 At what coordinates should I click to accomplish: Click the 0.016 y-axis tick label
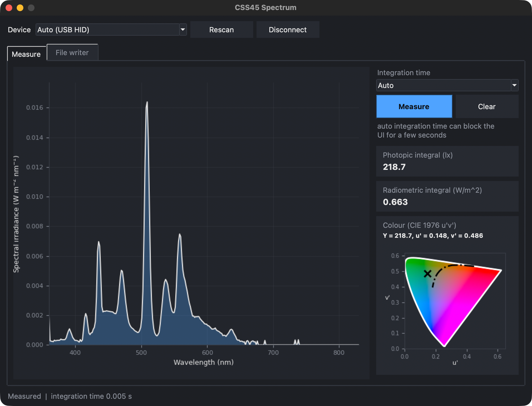tap(35, 107)
